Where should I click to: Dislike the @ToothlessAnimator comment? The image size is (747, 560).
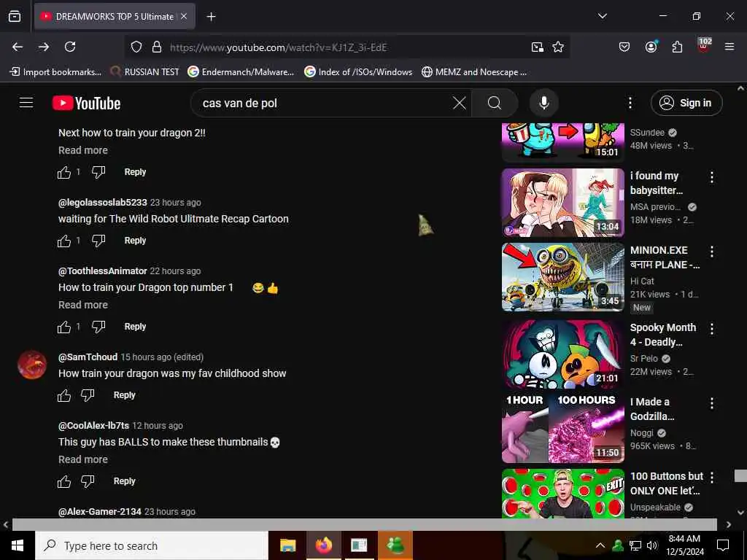(x=98, y=327)
